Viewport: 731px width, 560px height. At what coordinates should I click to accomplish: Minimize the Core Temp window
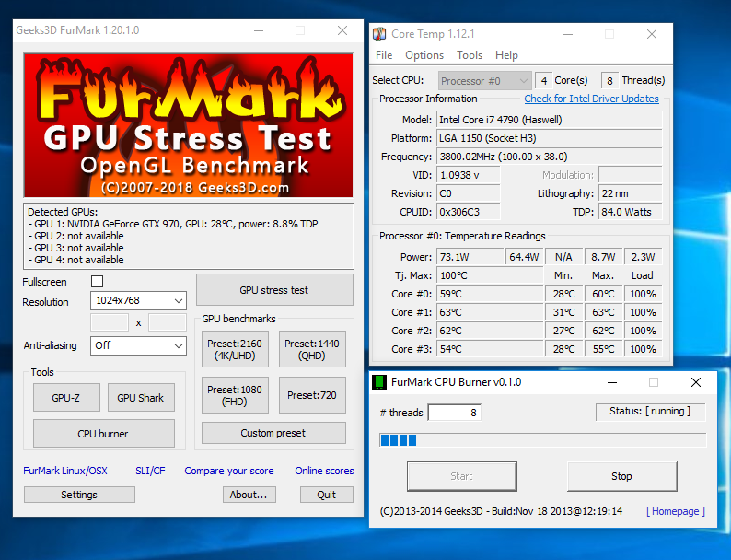[566, 34]
